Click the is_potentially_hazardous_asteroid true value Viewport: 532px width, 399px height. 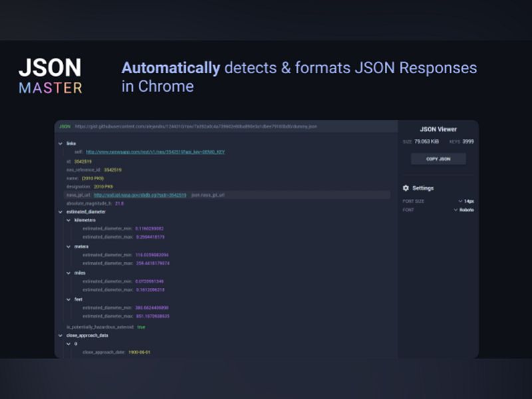coord(141,327)
